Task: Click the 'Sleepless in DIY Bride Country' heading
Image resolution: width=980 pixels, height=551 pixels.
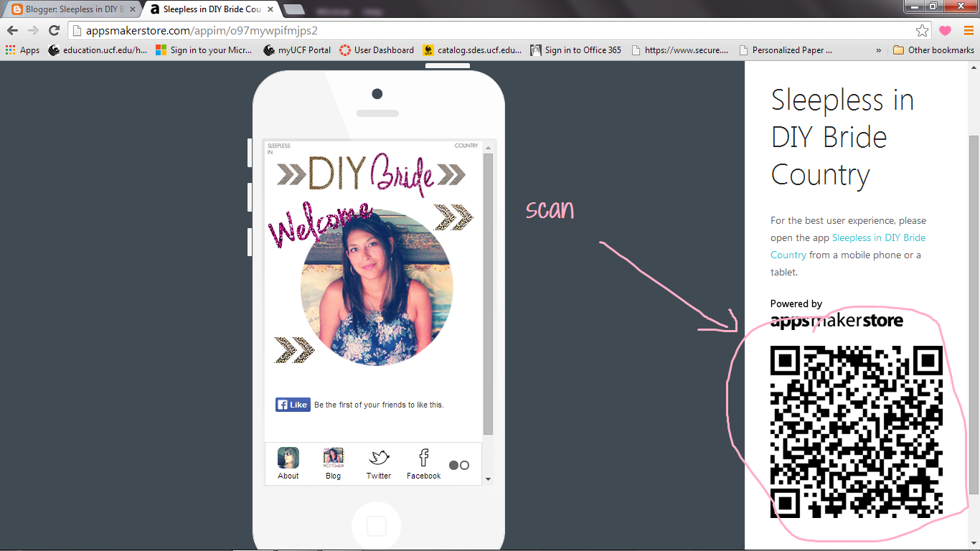Action: (843, 137)
